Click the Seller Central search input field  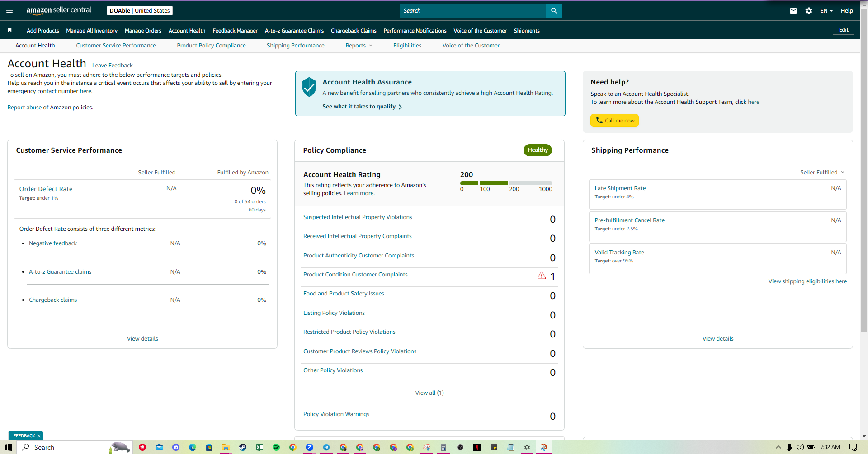(473, 11)
